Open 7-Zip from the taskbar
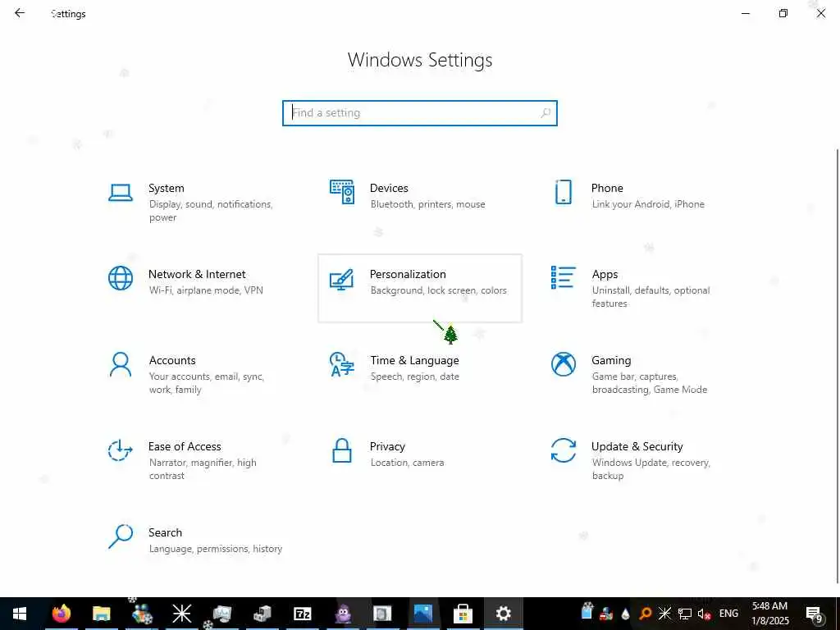The width and height of the screenshot is (840, 630). [303, 614]
